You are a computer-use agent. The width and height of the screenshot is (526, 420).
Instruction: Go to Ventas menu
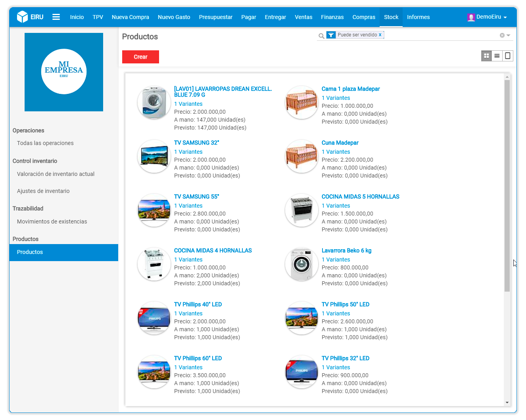303,17
